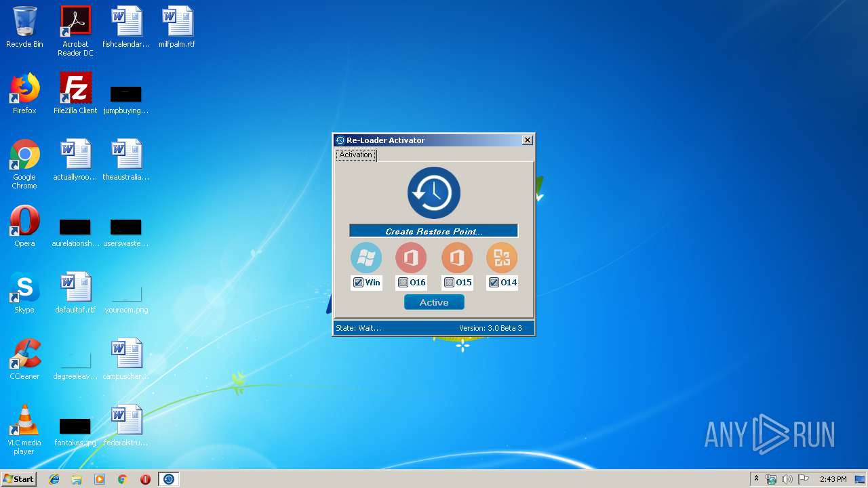868x488 pixels.
Task: Click the State: Wait... status text
Action: click(359, 328)
